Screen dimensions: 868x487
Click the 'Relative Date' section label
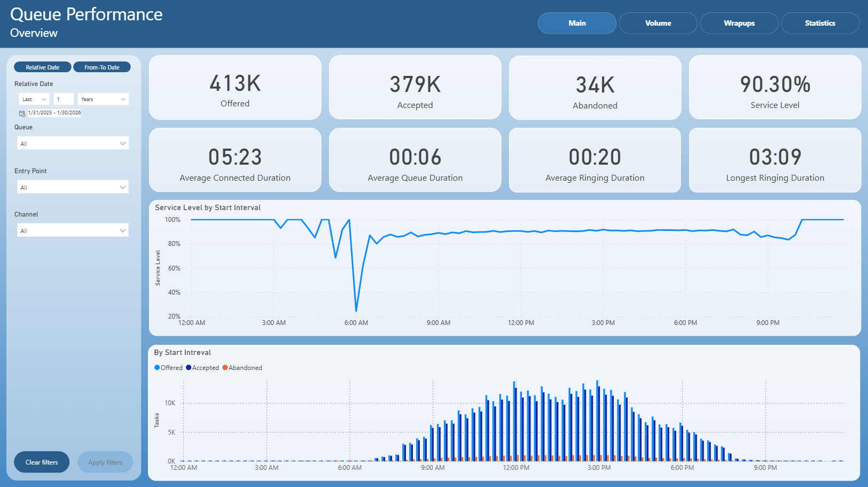click(34, 84)
